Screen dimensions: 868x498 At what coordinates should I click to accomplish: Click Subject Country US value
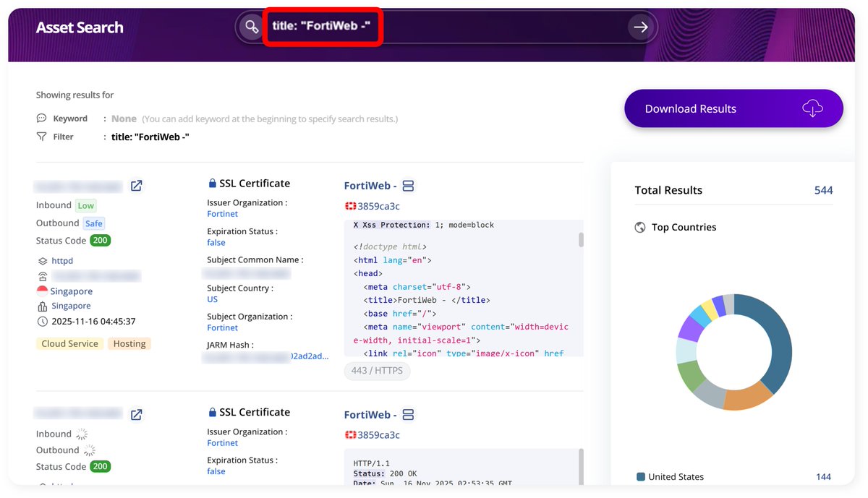point(212,299)
